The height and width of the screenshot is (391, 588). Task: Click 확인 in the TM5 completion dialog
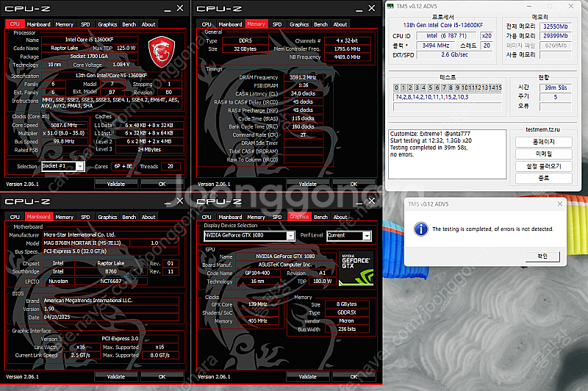[542, 257]
